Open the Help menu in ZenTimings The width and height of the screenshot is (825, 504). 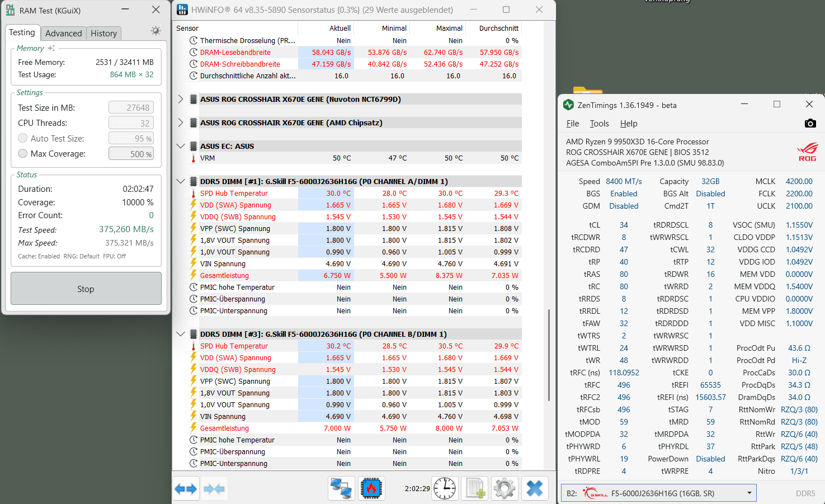pos(629,124)
